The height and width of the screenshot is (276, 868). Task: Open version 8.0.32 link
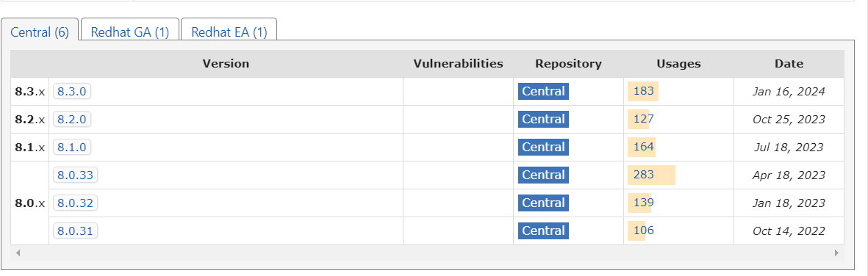click(75, 203)
